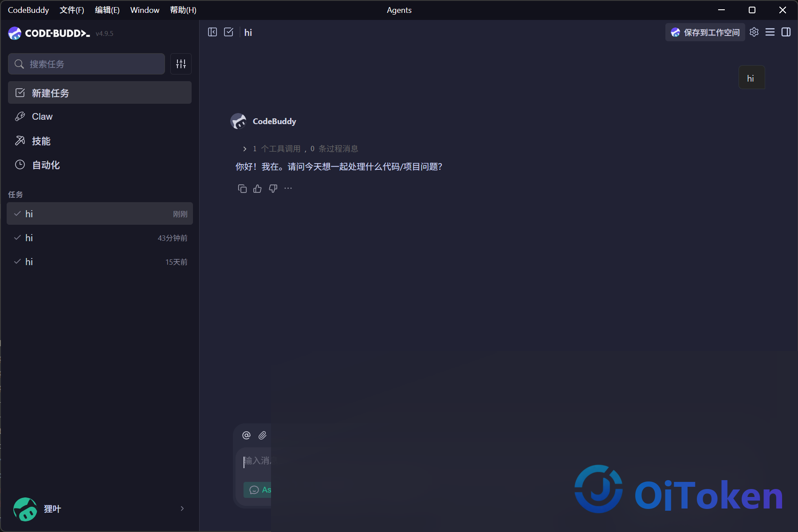
Task: Open 技能 in the sidebar
Action: 100,141
